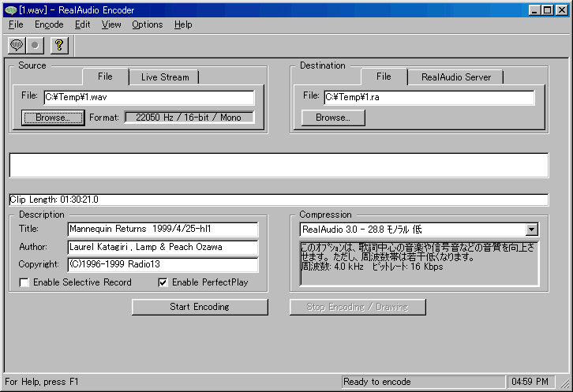The width and height of the screenshot is (573, 392).
Task: Click the source file path field
Action: 148,97
